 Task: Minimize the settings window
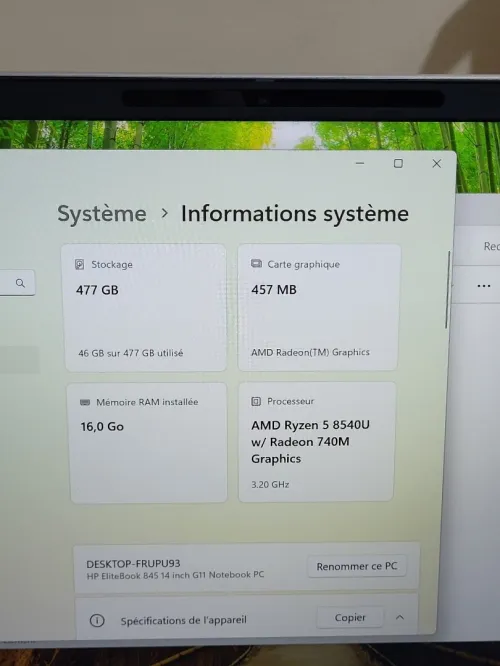tap(360, 164)
